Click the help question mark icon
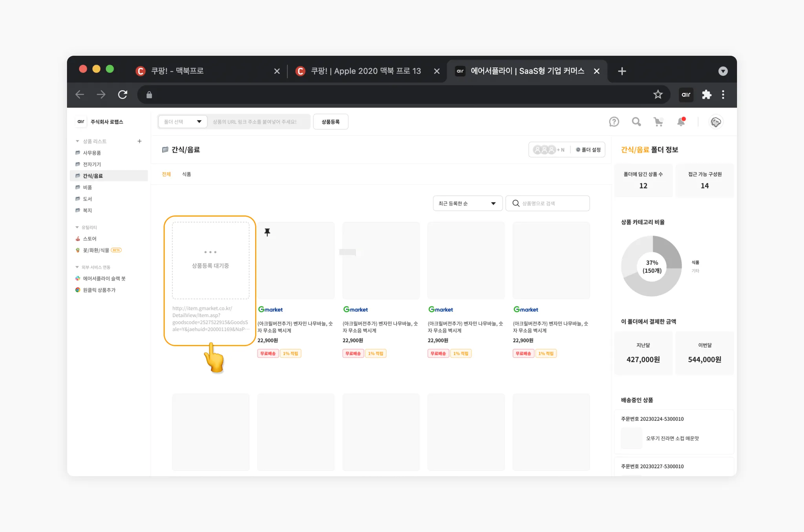This screenshot has width=804, height=532. pyautogui.click(x=614, y=122)
